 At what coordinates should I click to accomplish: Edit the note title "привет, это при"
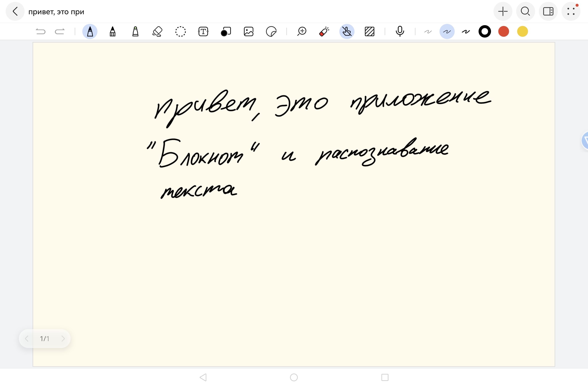tap(56, 12)
